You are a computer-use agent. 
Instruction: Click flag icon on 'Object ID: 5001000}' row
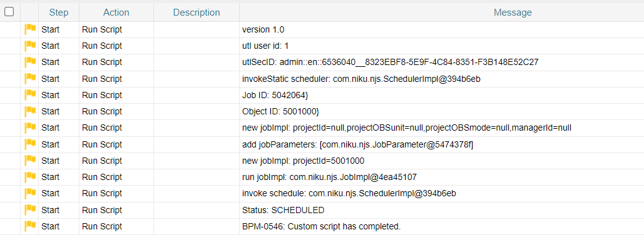tap(30, 111)
